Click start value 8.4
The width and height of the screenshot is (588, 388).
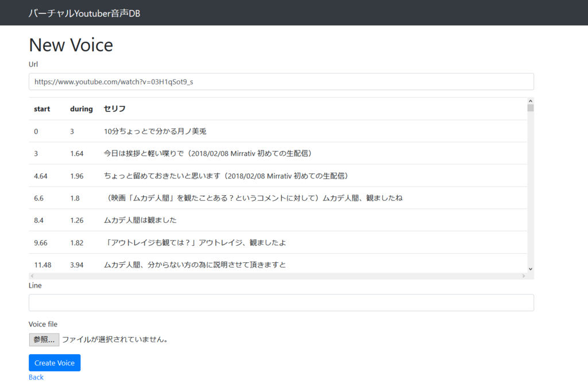(38, 220)
